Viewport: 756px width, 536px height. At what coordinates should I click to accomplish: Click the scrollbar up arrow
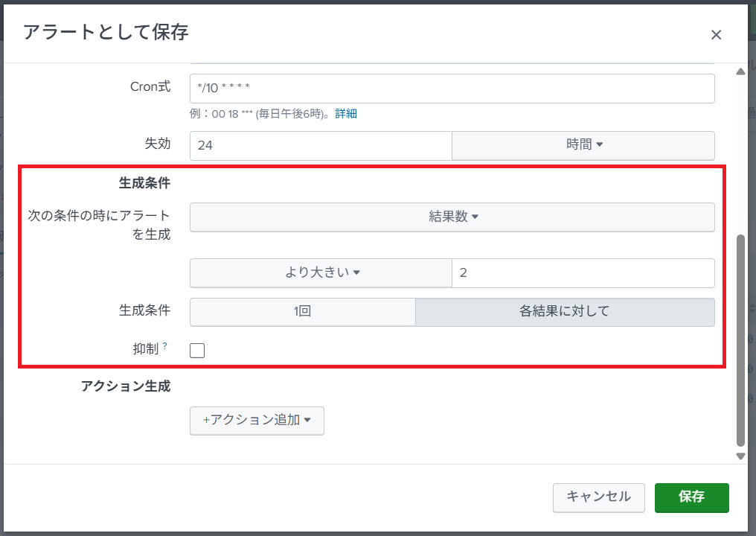coord(740,72)
